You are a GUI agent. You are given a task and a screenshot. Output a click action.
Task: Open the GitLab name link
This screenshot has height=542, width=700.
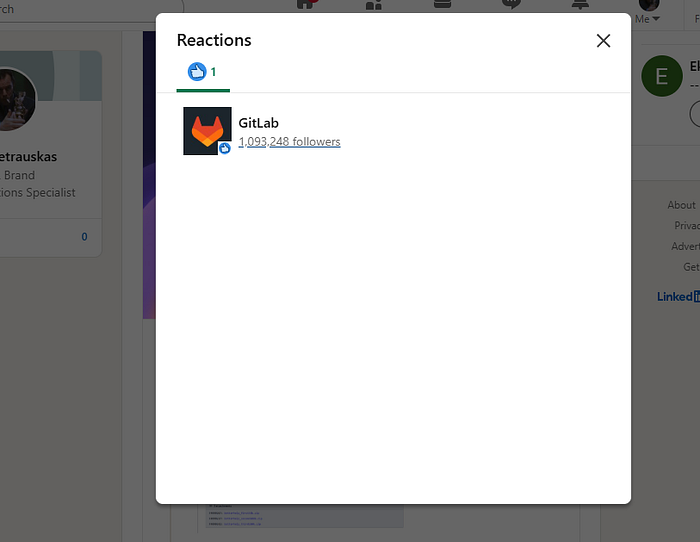pos(258,123)
